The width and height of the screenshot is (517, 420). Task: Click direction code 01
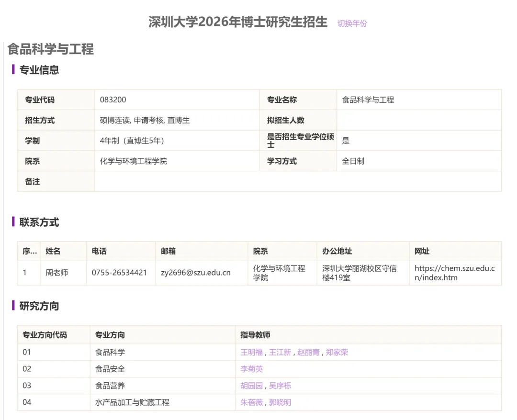coord(27,352)
